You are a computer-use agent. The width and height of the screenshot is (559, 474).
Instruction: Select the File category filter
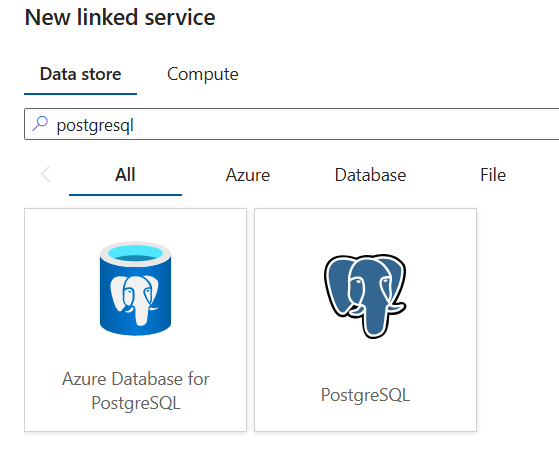[x=493, y=175]
